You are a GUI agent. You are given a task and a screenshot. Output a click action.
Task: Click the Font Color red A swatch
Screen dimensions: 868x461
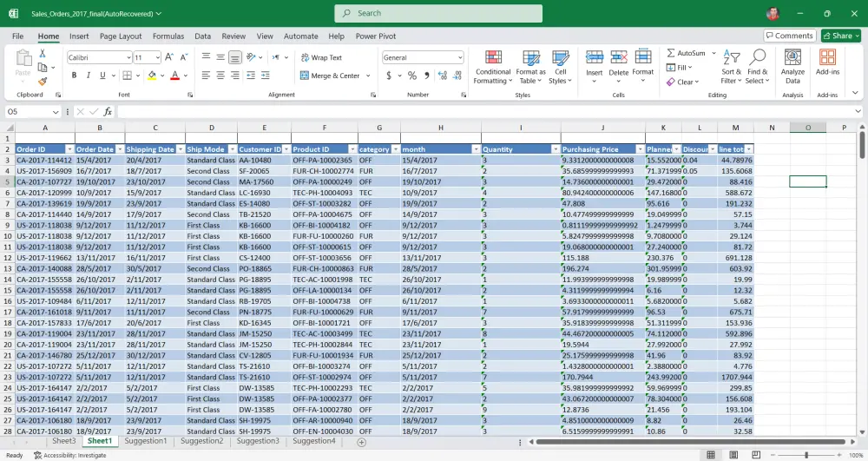click(x=175, y=76)
